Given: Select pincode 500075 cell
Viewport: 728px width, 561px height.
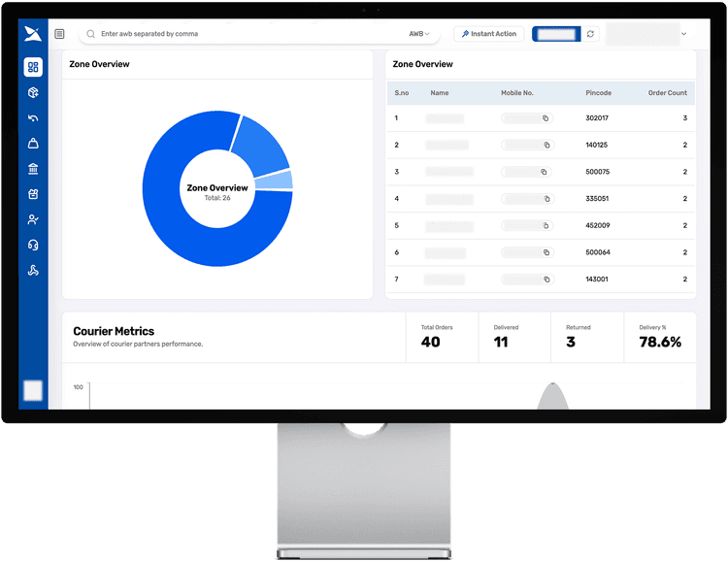Looking at the screenshot, I should (597, 172).
